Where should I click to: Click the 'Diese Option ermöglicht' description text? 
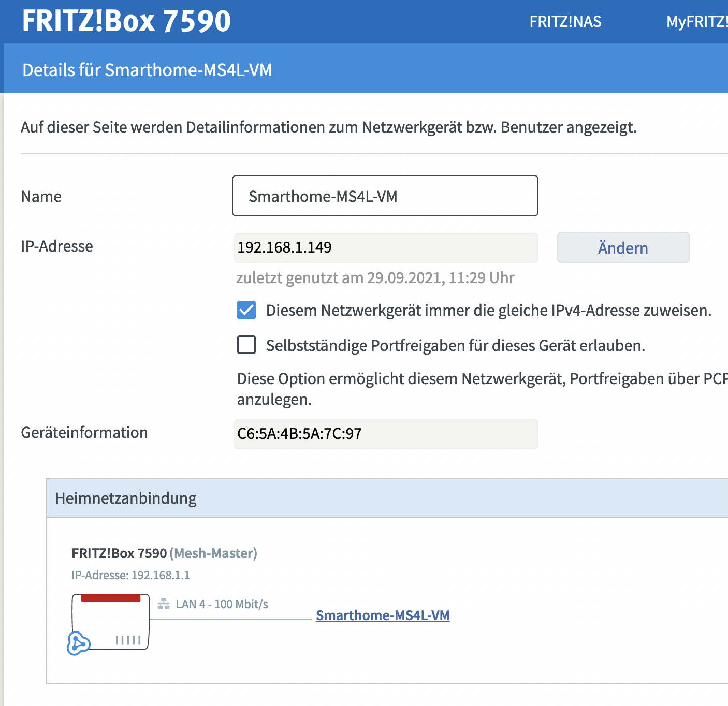click(483, 389)
